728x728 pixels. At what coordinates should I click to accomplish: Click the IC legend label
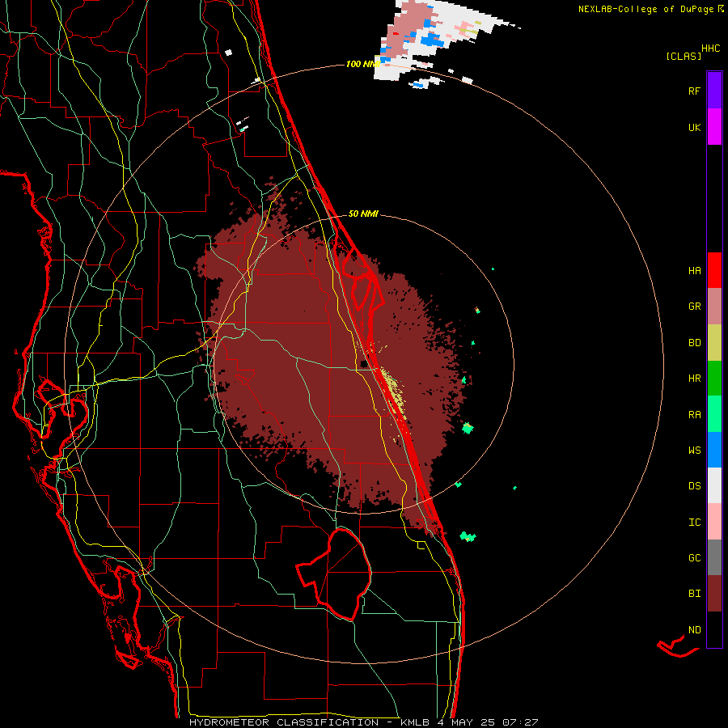click(x=694, y=523)
